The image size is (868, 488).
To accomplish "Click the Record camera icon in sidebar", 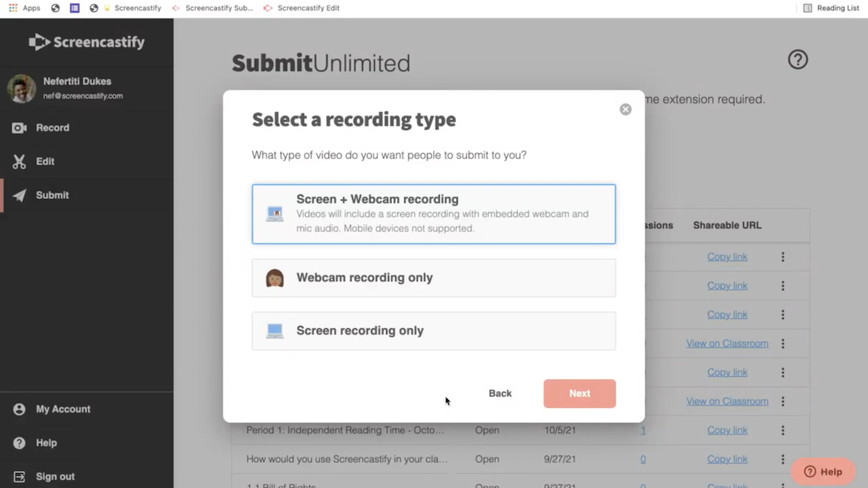I will (x=19, y=128).
